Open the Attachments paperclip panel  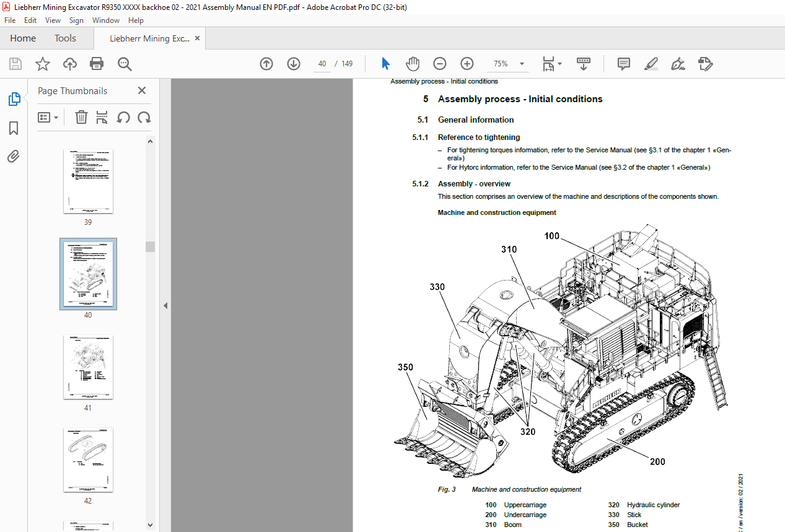(14, 157)
